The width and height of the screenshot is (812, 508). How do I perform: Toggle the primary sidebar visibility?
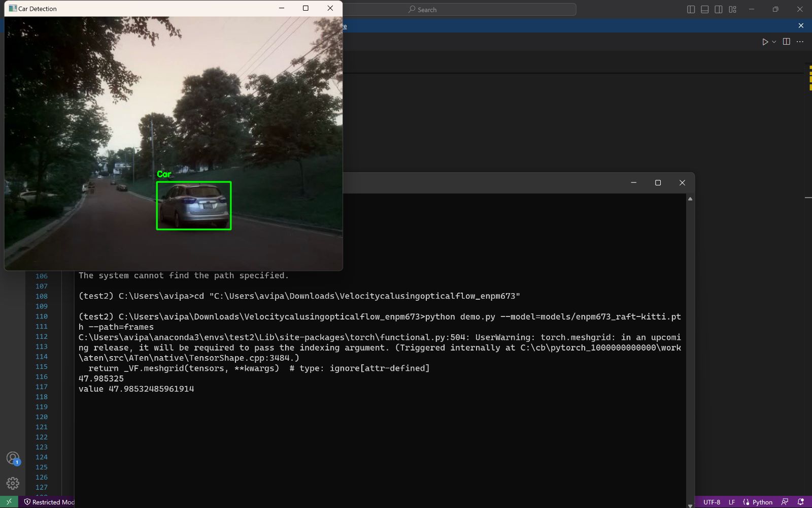pos(690,9)
